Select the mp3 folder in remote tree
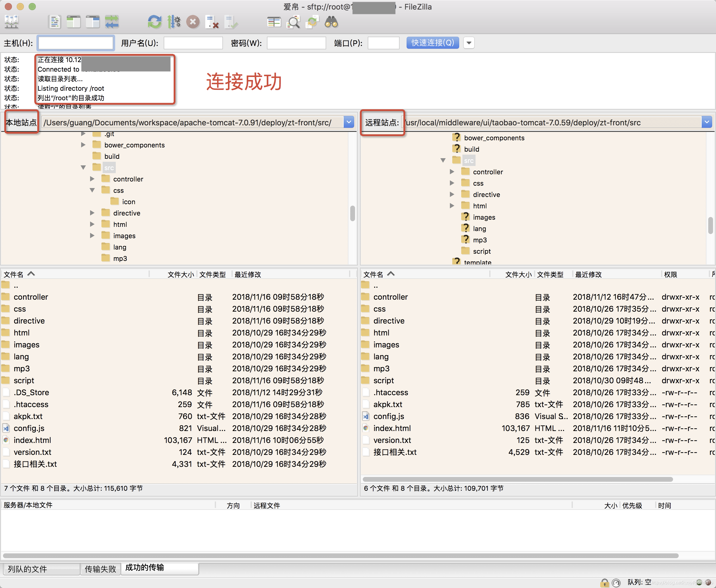 [480, 240]
